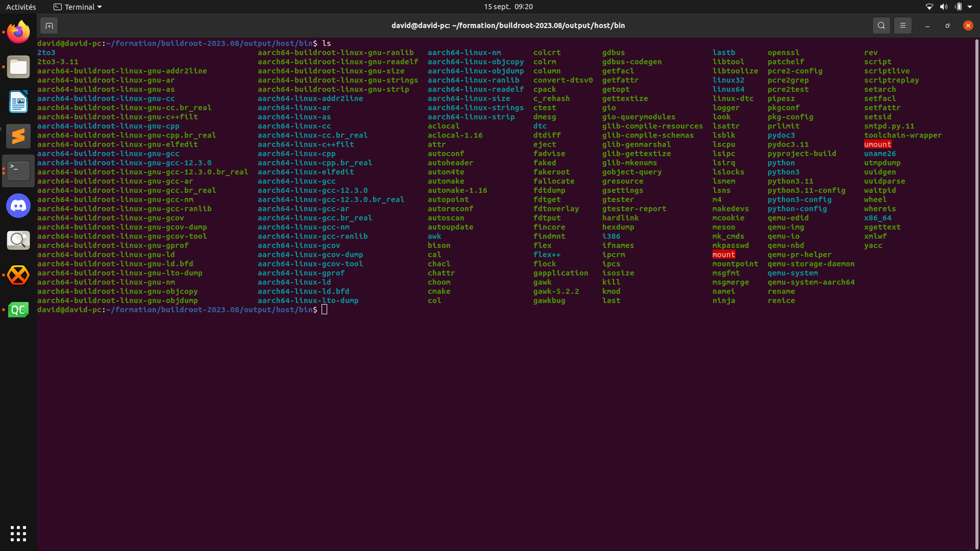
Task: Click the openssl entry
Action: (x=783, y=53)
